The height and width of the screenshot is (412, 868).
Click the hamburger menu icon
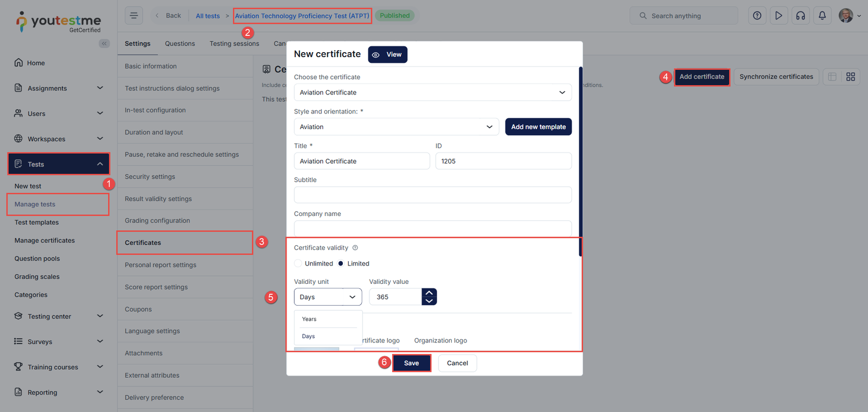click(133, 16)
